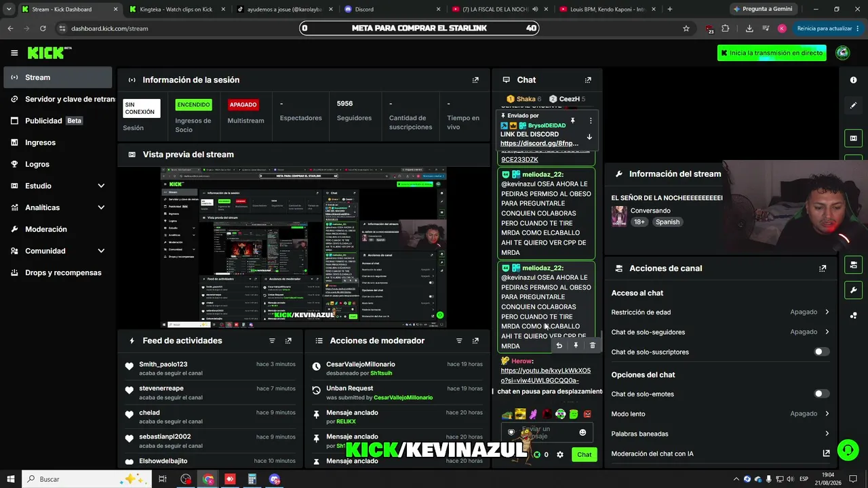The image size is (868, 488).
Task: Expand pinned message with down arrow
Action: click(x=589, y=137)
